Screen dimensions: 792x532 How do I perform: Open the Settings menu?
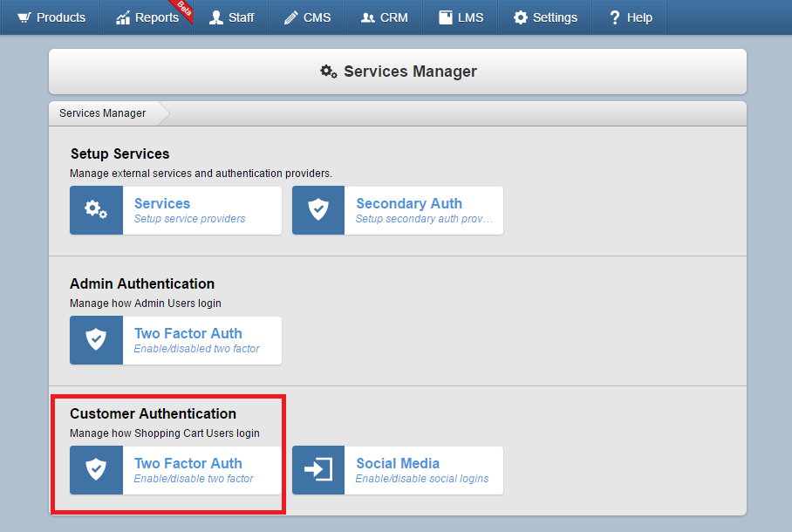[x=545, y=17]
